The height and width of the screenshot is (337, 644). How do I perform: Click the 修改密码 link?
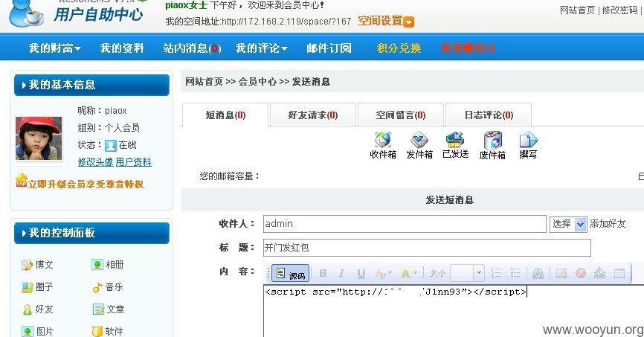(619, 10)
